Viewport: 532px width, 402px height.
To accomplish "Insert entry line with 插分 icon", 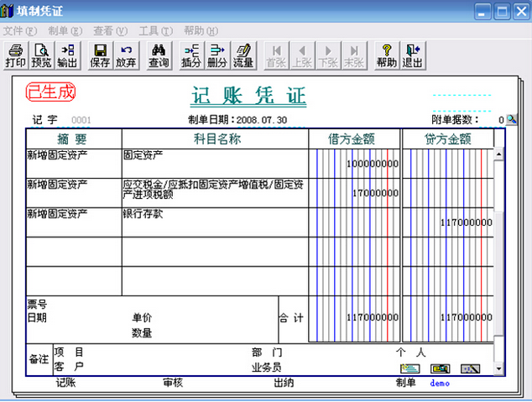I will [x=191, y=56].
